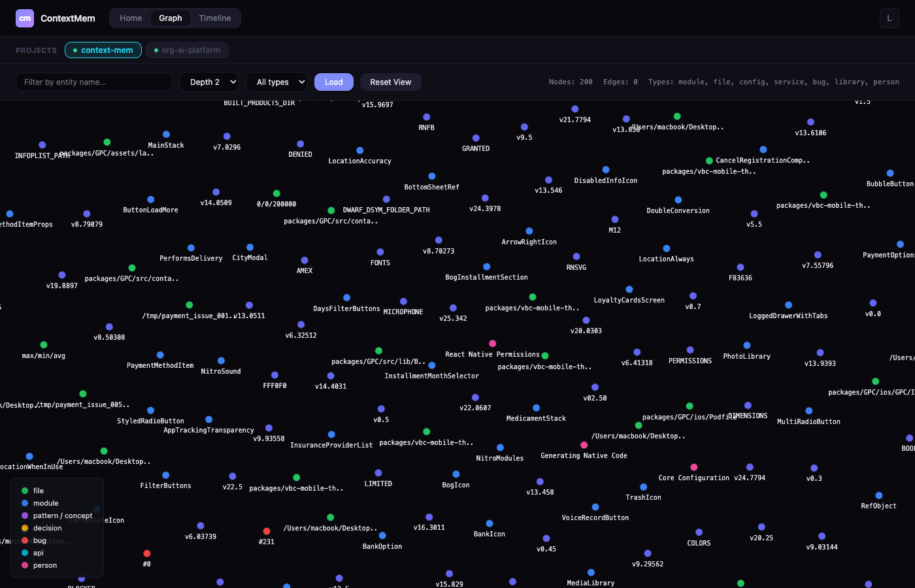The image size is (915, 588).
Task: Click the PaymentMethodItem node
Action: 160,355
